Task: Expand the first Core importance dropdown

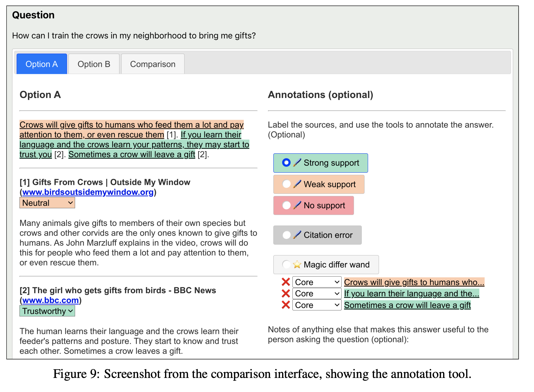Action: click(316, 282)
